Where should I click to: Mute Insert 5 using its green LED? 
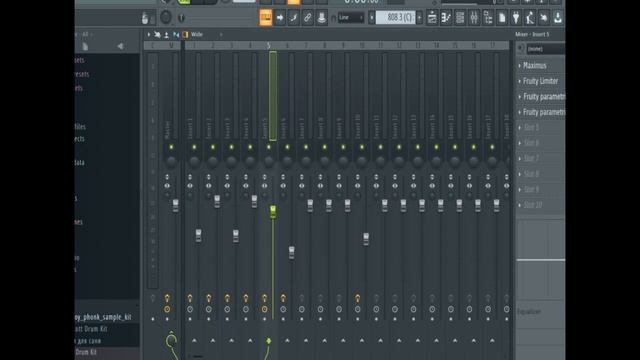pyautogui.click(x=269, y=147)
